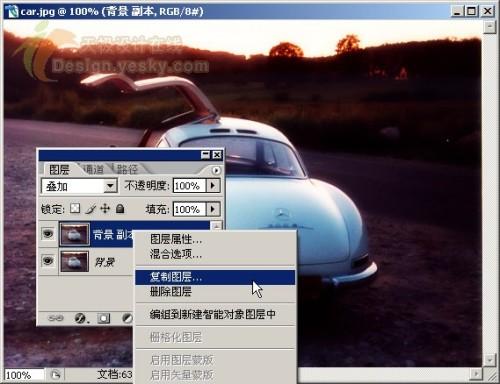Minimize the layers palette
The height and width of the screenshot is (384, 500).
click(x=206, y=155)
